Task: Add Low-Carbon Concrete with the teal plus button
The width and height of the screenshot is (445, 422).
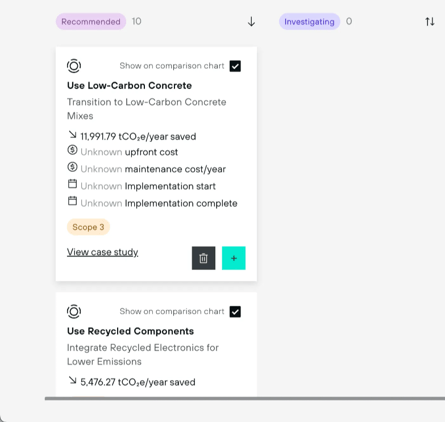Action: point(234,258)
